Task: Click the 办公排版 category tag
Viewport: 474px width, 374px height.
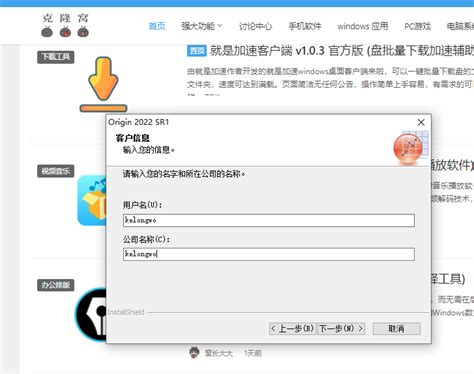Action: 56,285
